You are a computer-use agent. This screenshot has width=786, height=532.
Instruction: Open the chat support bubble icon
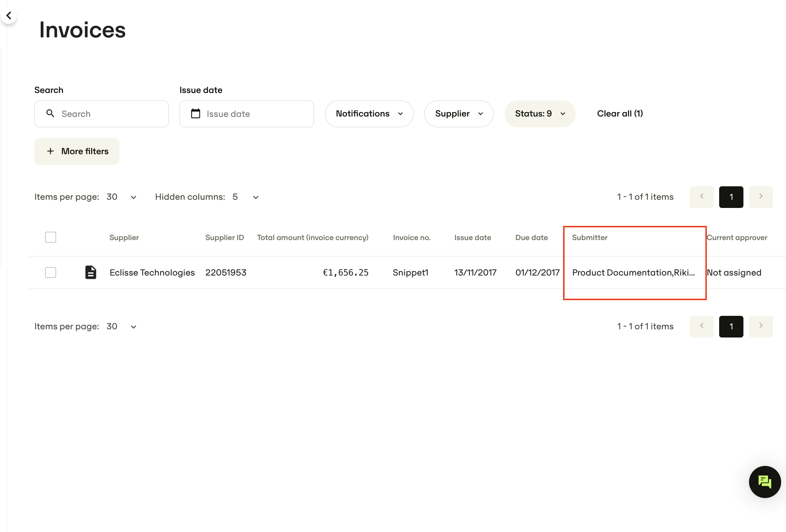point(764,482)
